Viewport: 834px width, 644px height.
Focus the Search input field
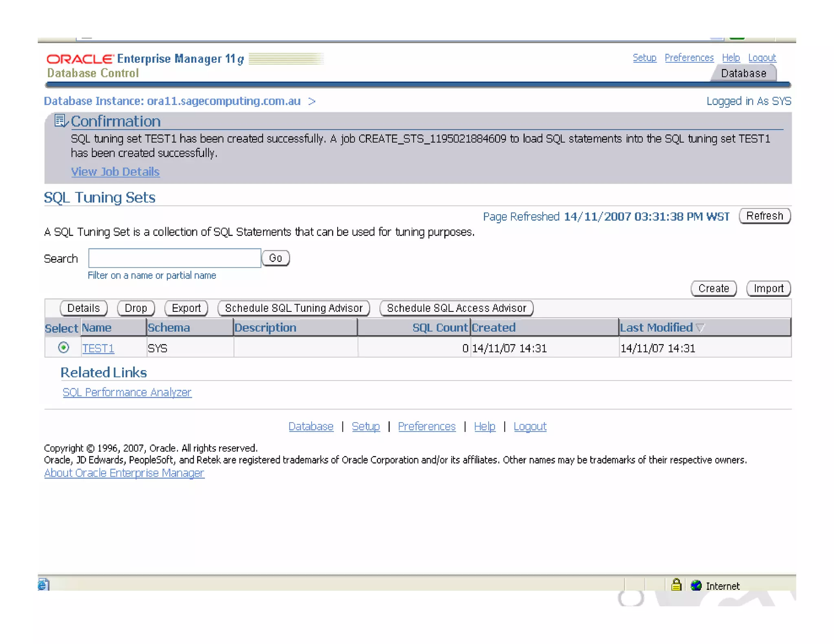coord(175,258)
